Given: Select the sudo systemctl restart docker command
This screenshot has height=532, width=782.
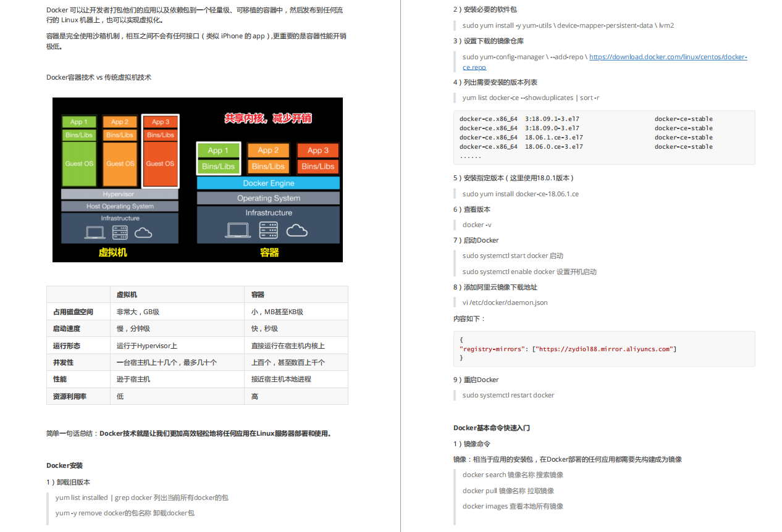Looking at the screenshot, I should pyautogui.click(x=508, y=394).
